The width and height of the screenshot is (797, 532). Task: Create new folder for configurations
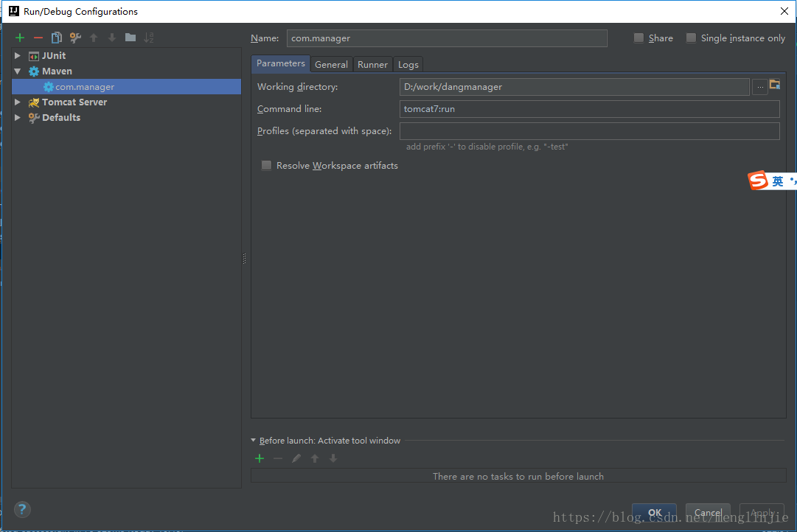[130, 38]
